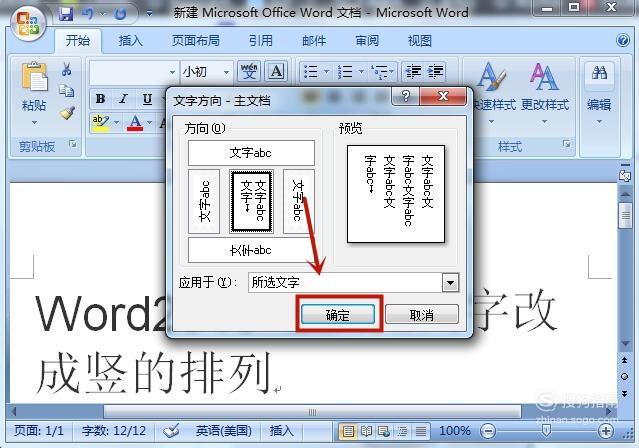The height and width of the screenshot is (448, 639).
Task: Decrease paragraph indent
Action: click(413, 72)
